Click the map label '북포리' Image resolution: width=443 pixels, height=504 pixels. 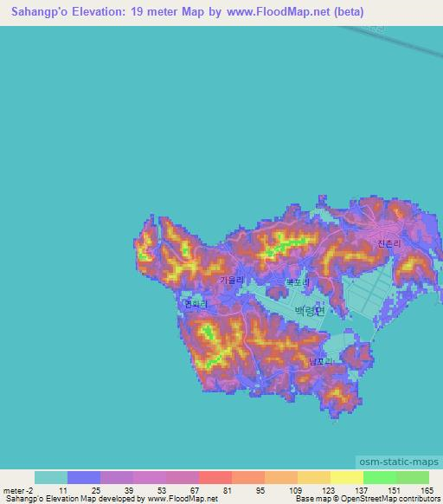coord(298,282)
